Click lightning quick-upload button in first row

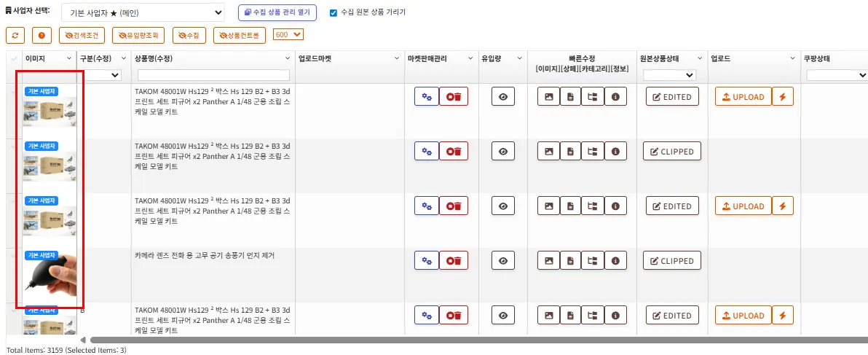[x=782, y=96]
